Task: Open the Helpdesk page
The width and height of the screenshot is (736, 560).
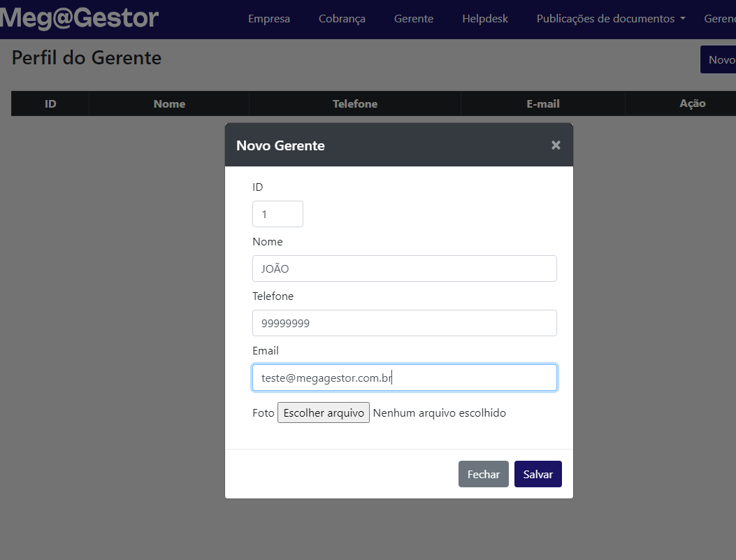Action: [485, 19]
